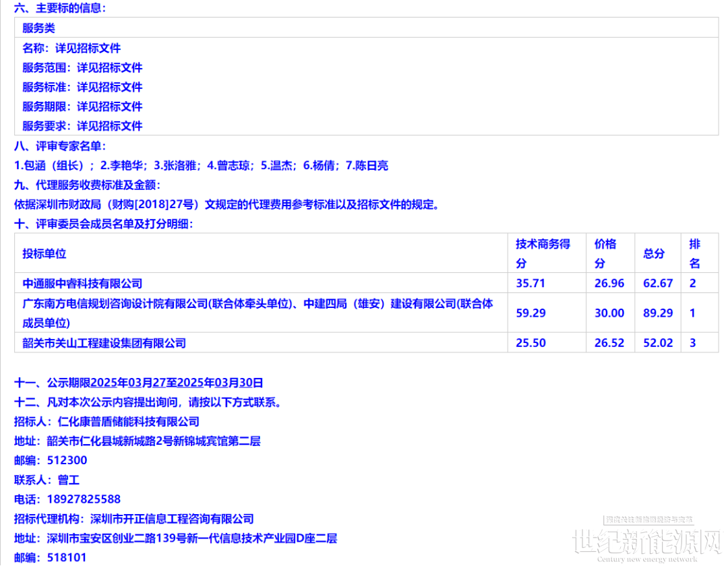The height and width of the screenshot is (566, 728).
Task: Click rank 2 in 中通服中睿 row
Action: coord(693,283)
